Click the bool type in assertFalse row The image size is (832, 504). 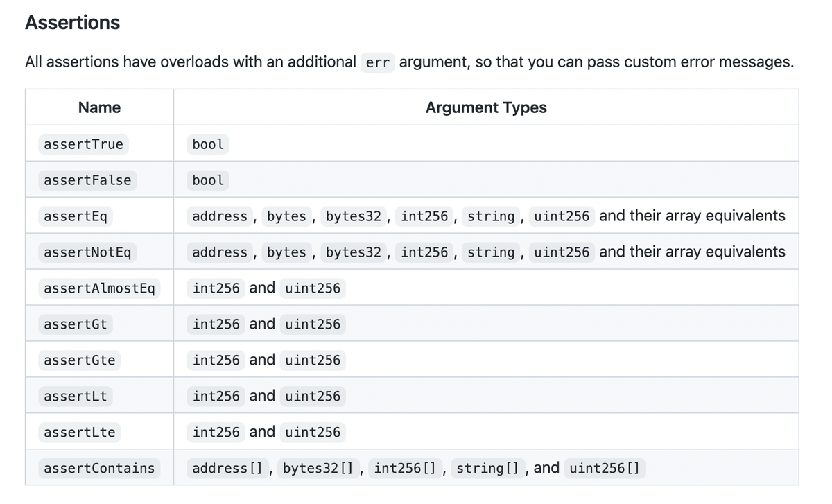click(208, 180)
